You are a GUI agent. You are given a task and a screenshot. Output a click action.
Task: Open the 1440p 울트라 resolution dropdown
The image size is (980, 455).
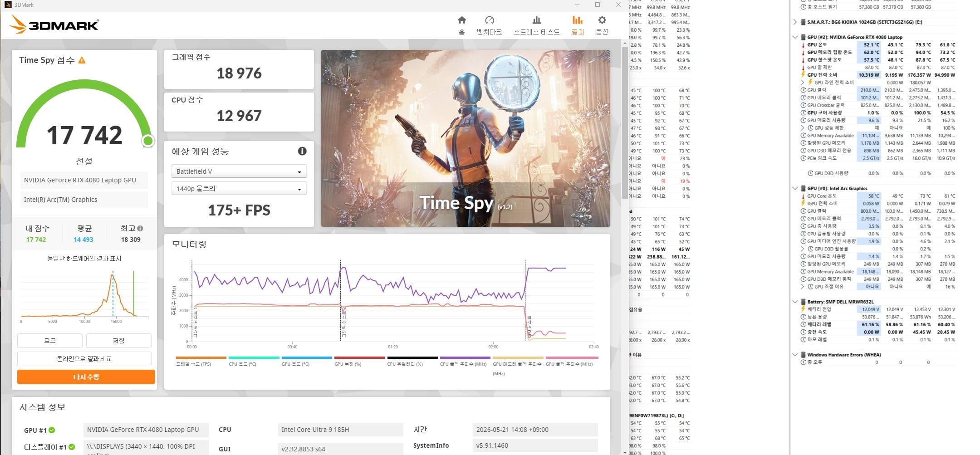[x=239, y=188]
